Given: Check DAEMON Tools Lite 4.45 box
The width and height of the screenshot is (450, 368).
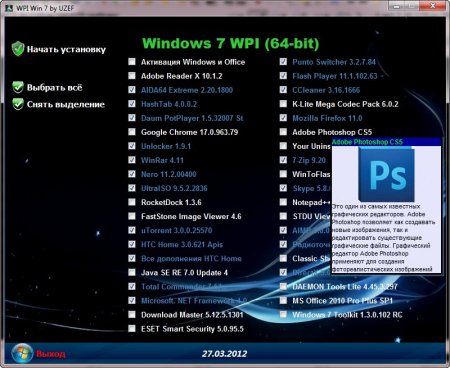Looking at the screenshot, I should (283, 286).
